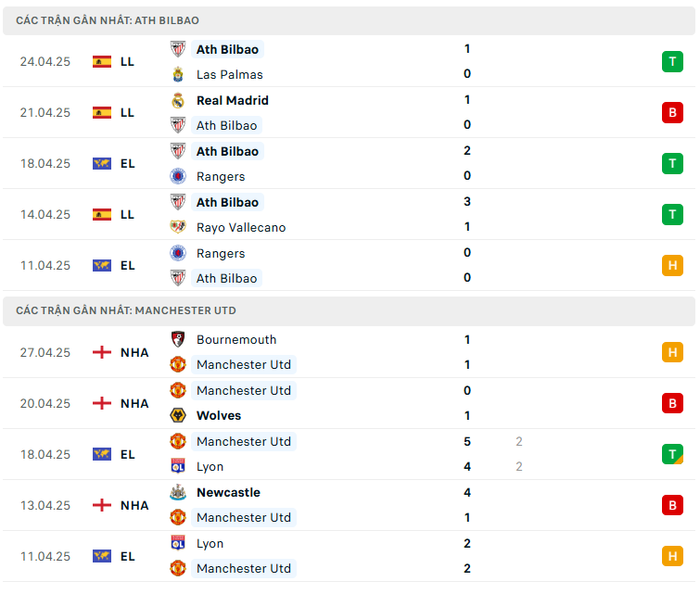Click the 'Các trận gần nhất: Manchester Utd' header
Image resolution: width=700 pixels, height=594 pixels.
[126, 310]
